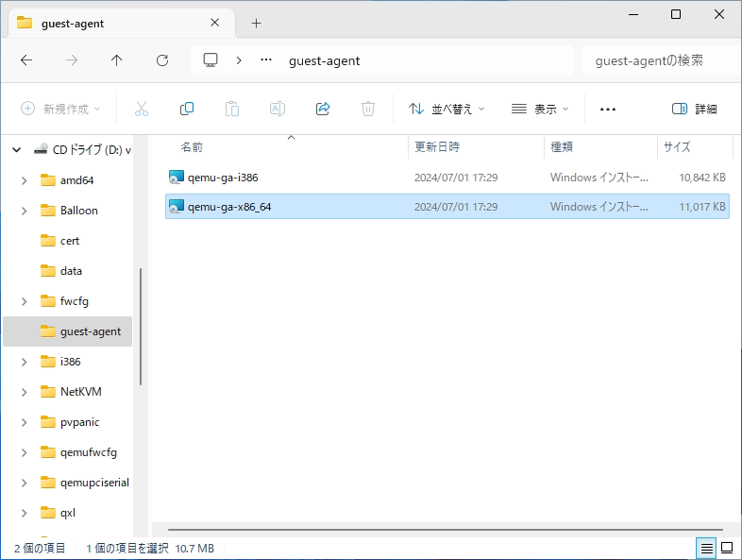Open the 新規作成 menu
This screenshot has width=742, height=560.
pyautogui.click(x=61, y=109)
